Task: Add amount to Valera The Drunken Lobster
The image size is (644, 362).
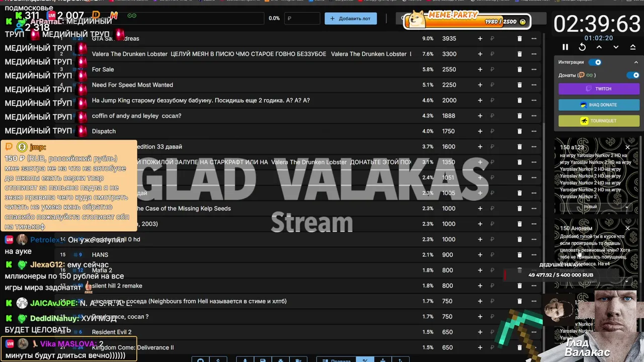Action: 480,54
